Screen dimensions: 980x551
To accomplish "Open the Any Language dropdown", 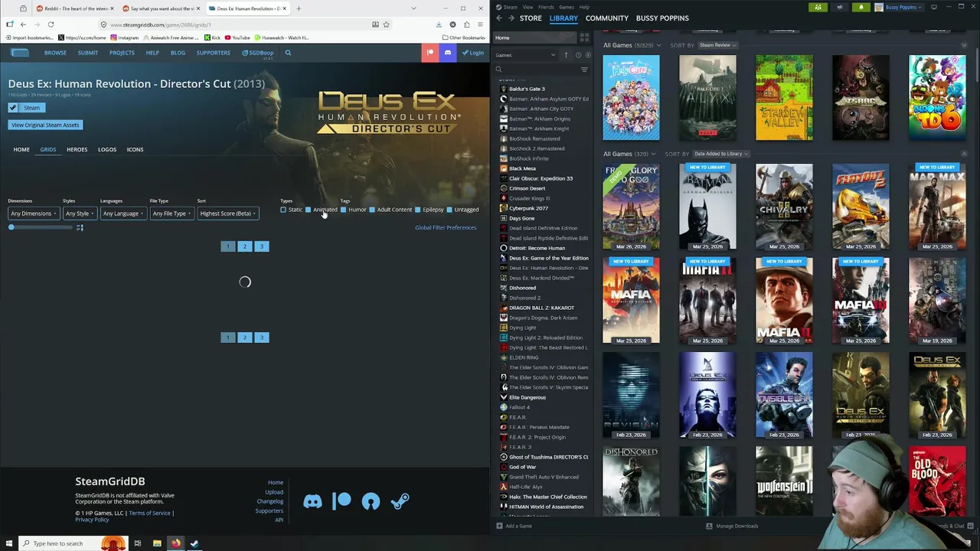I will (x=123, y=214).
